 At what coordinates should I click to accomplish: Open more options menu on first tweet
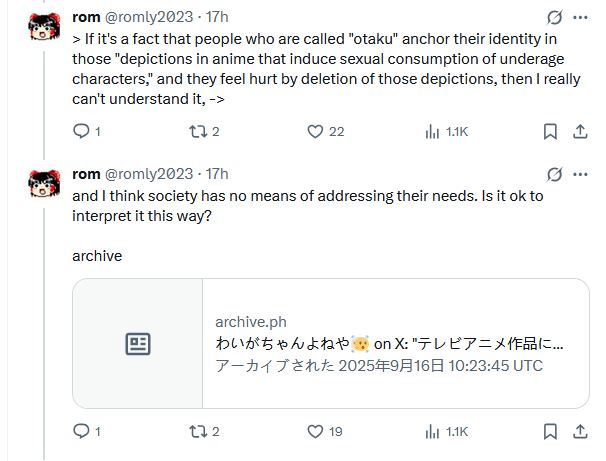581,18
